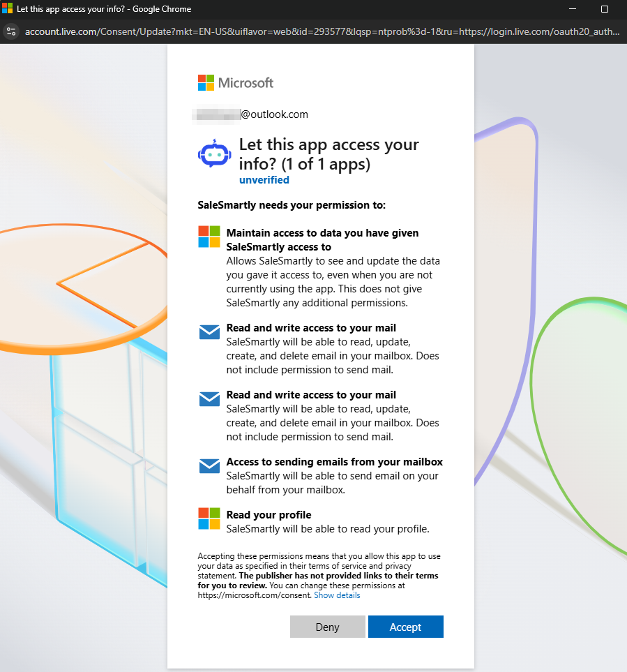Maximize the Chrome window
Viewport: 627px width, 672px height.
click(604, 9)
